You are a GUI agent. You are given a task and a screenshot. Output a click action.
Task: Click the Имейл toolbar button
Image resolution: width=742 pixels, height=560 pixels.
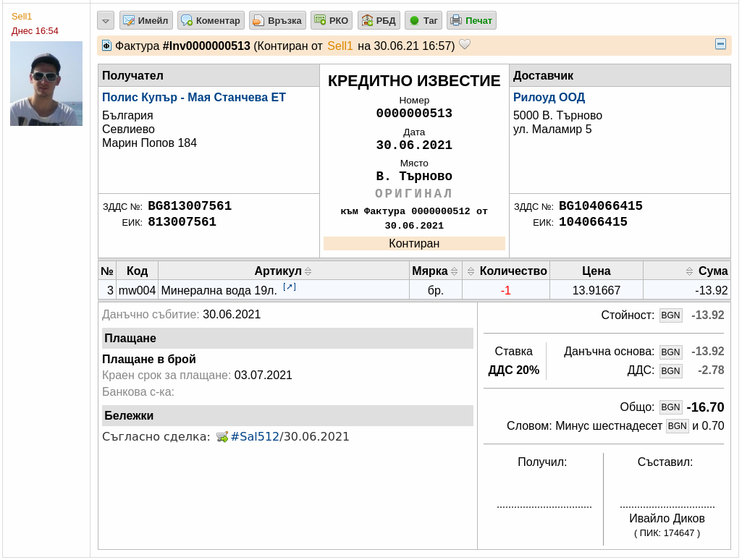click(146, 21)
